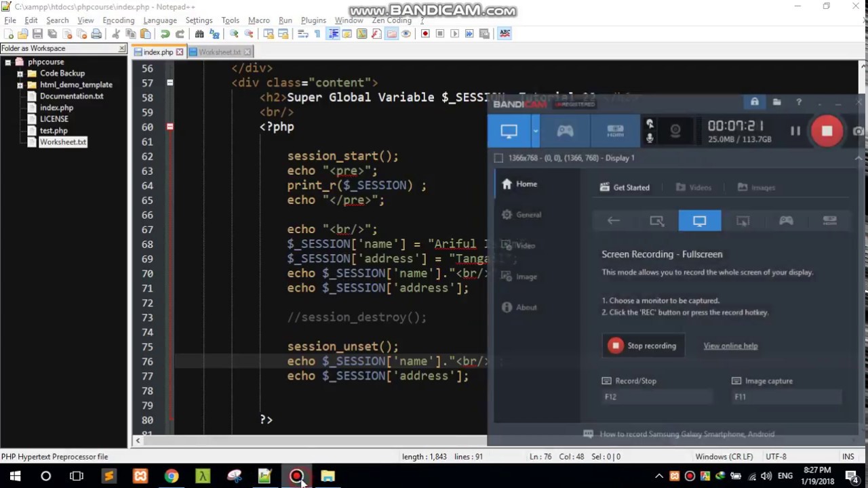Collapse code fold at line 60
Image resolution: width=868 pixels, height=488 pixels.
pyautogui.click(x=170, y=127)
